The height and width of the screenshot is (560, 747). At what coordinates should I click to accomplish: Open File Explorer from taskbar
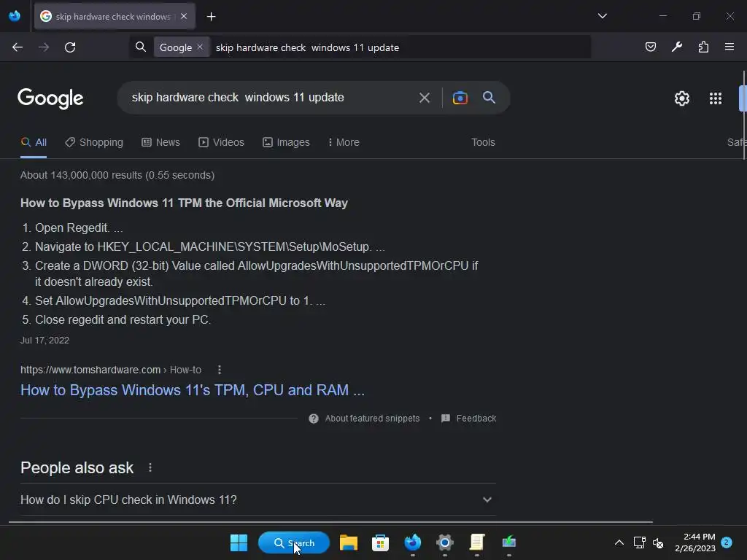tap(348, 542)
